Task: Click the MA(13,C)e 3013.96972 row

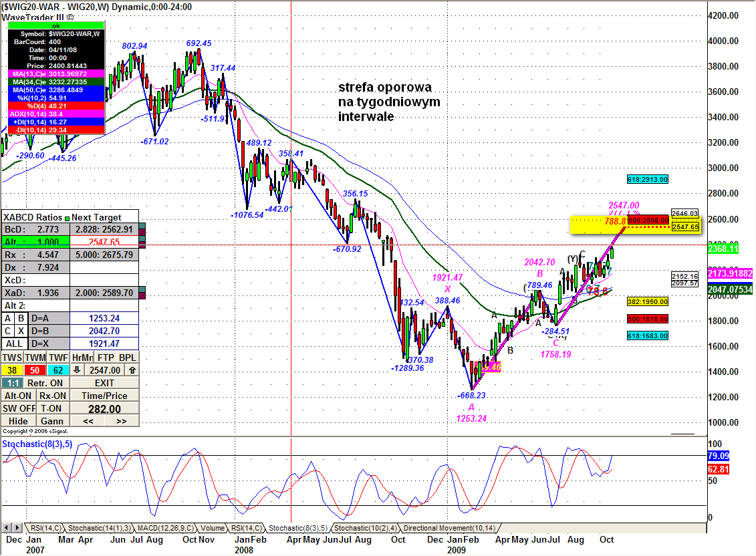Action: tap(56, 74)
